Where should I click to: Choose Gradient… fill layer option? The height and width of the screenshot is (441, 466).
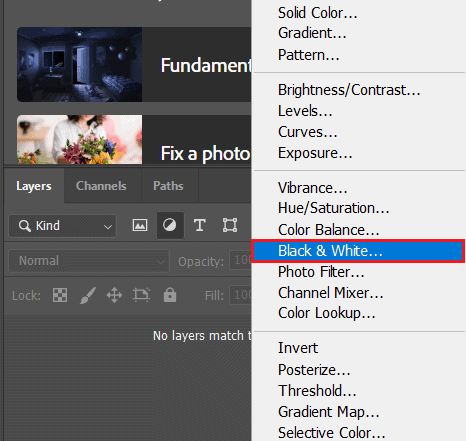(x=312, y=33)
